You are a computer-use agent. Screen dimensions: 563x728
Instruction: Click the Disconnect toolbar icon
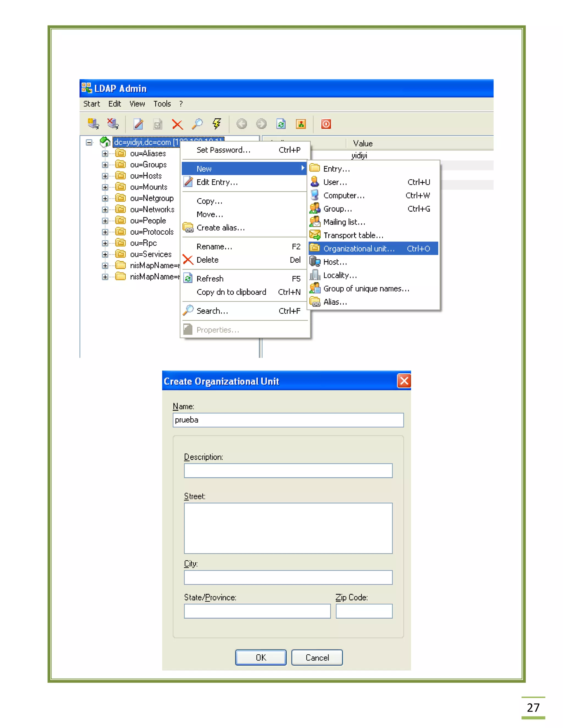(x=113, y=124)
